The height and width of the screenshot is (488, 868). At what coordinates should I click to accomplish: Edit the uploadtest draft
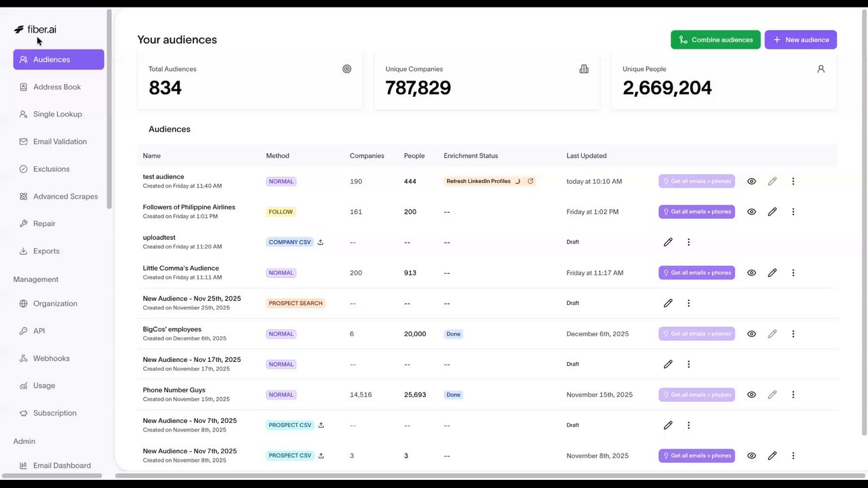(668, 242)
